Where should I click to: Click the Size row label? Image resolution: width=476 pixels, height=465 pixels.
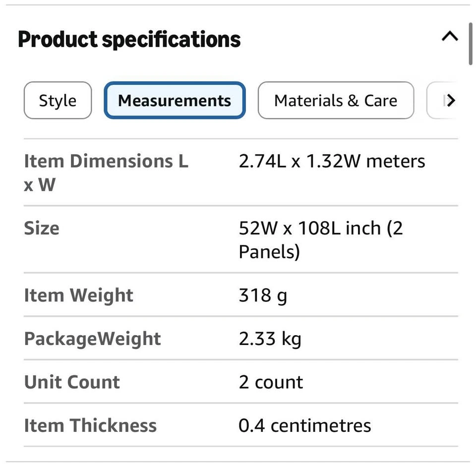[42, 228]
